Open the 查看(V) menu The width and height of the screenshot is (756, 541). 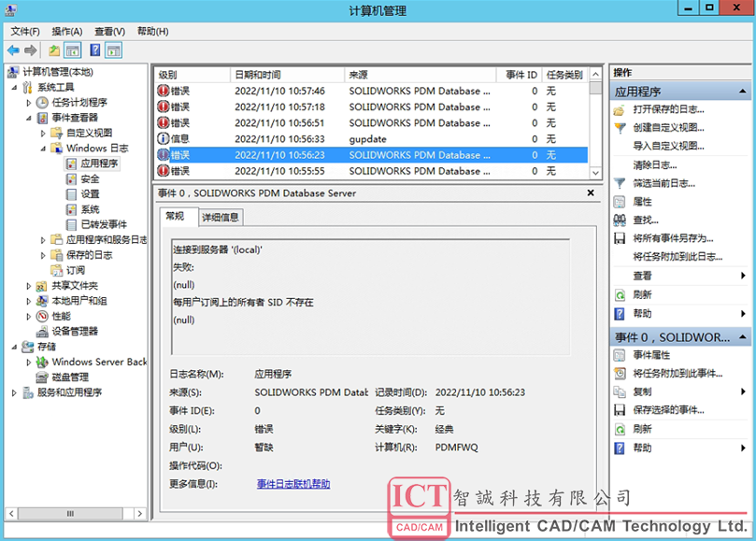[x=110, y=32]
